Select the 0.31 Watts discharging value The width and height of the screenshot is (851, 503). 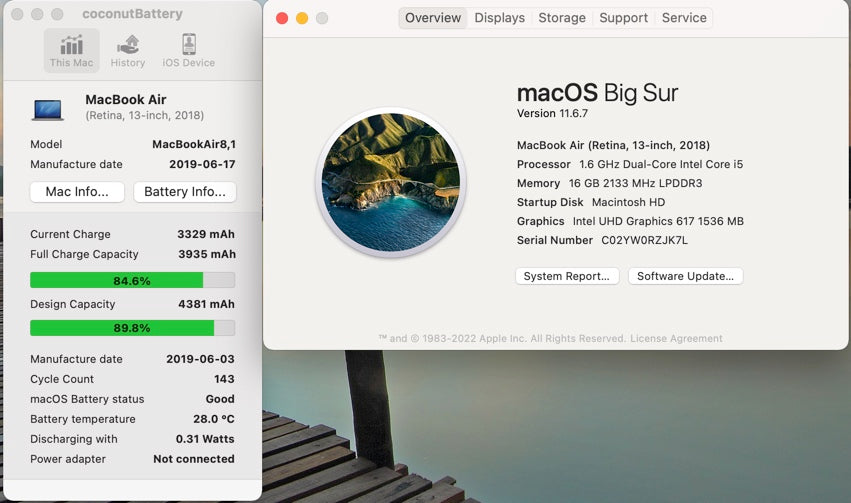tap(205, 439)
